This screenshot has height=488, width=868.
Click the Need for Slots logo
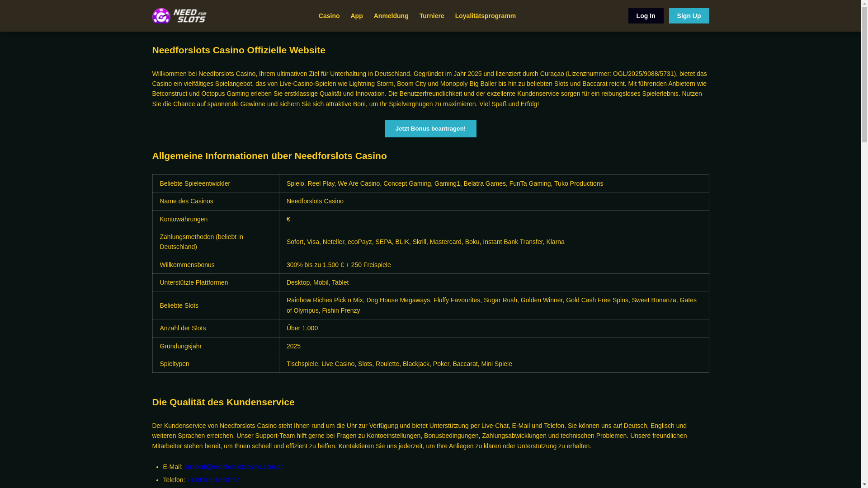pyautogui.click(x=179, y=16)
